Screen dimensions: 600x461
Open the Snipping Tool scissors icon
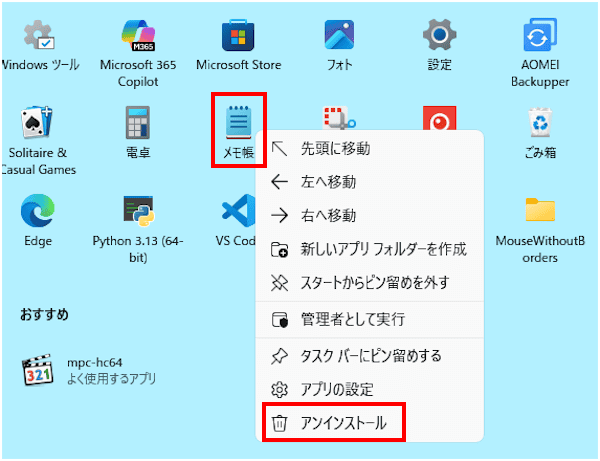point(339,118)
